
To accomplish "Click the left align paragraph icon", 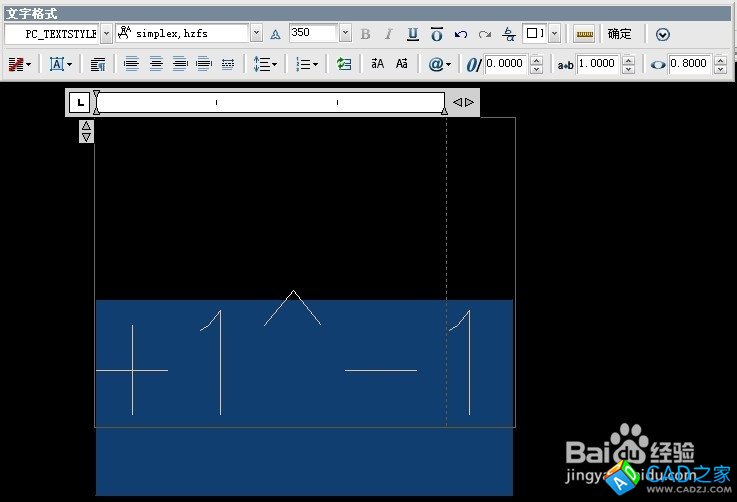I will (132, 64).
